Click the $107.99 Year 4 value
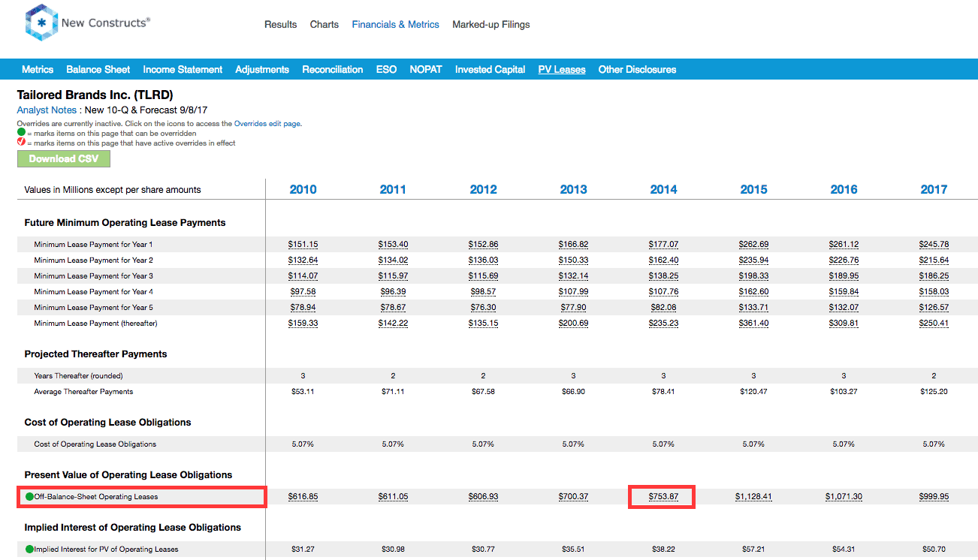 pos(574,292)
